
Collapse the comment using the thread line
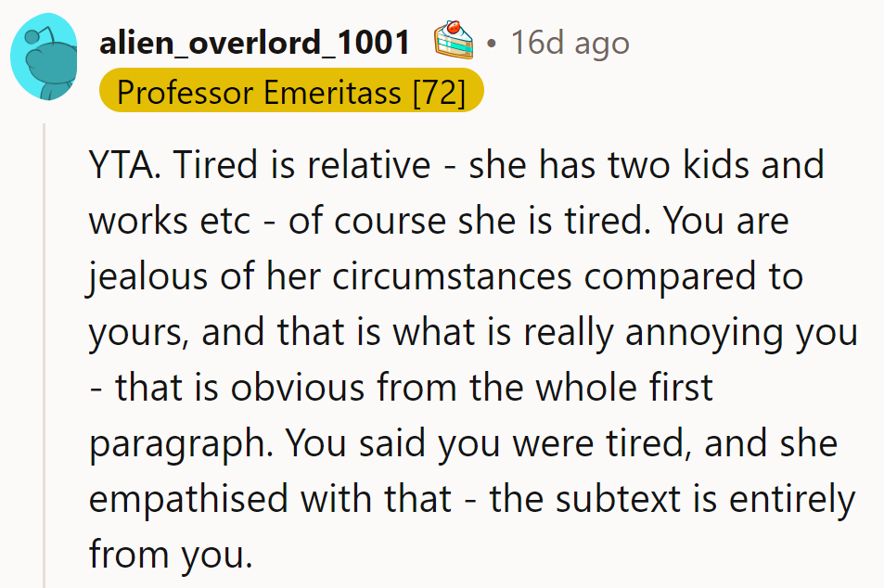[x=44, y=352]
